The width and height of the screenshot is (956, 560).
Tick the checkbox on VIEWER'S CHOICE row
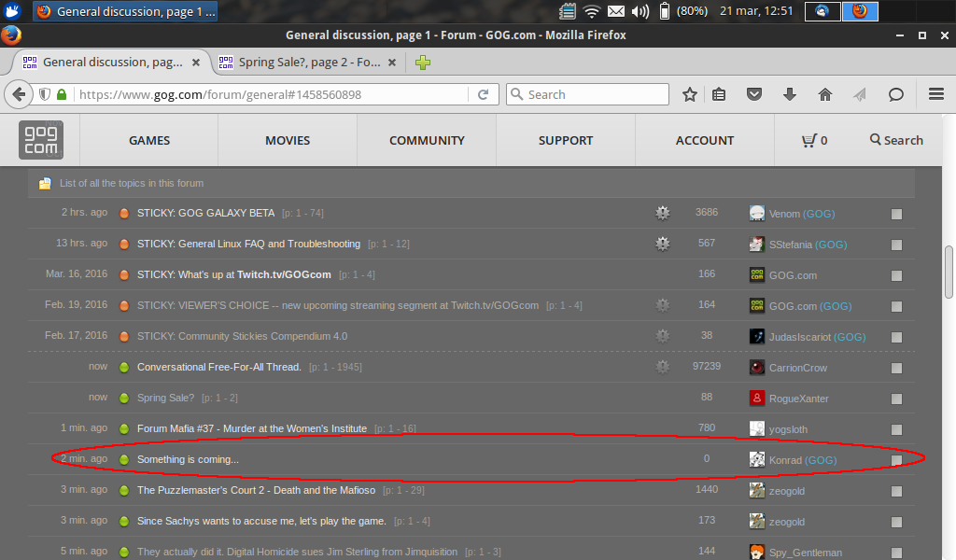pos(896,306)
